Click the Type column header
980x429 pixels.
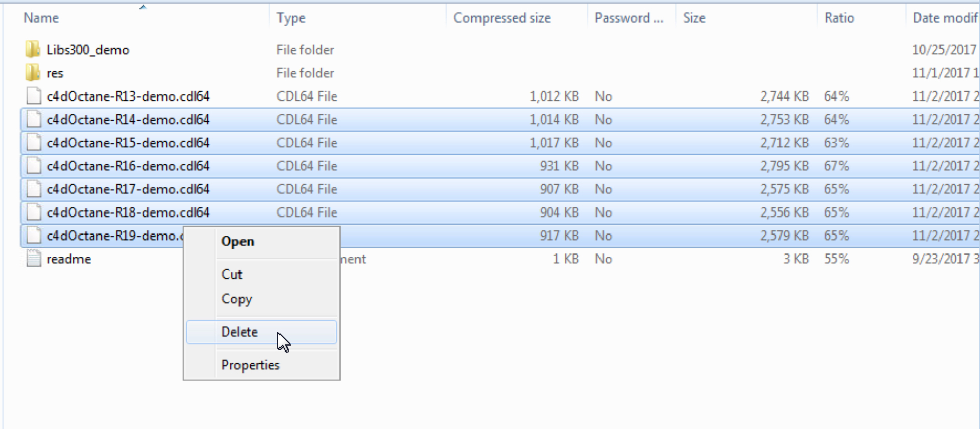click(x=291, y=18)
